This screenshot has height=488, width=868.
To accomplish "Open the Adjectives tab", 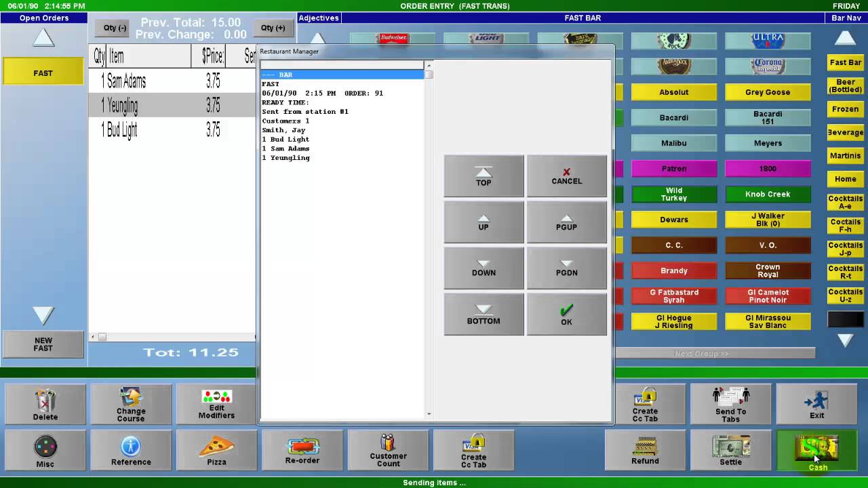I will (319, 18).
